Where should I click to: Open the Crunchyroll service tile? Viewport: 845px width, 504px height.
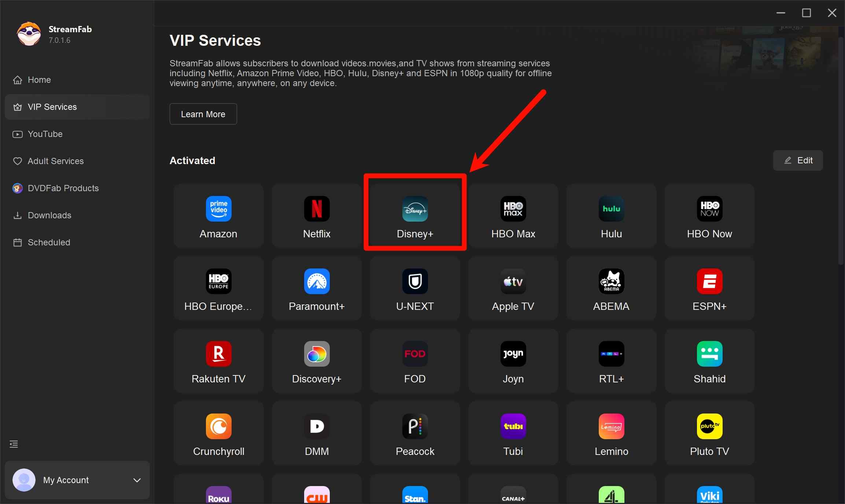click(x=218, y=434)
